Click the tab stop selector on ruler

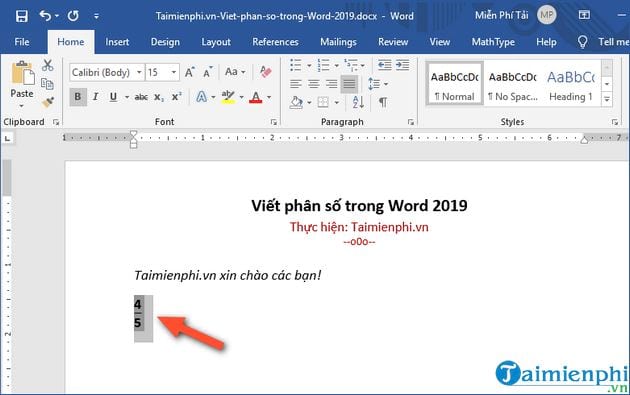[x=7, y=139]
